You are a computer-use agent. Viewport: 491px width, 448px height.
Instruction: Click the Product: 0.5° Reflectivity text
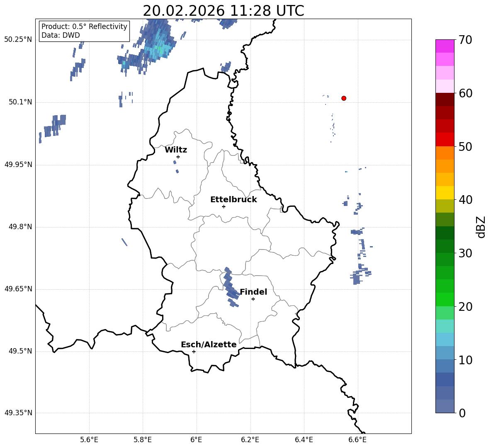click(84, 27)
